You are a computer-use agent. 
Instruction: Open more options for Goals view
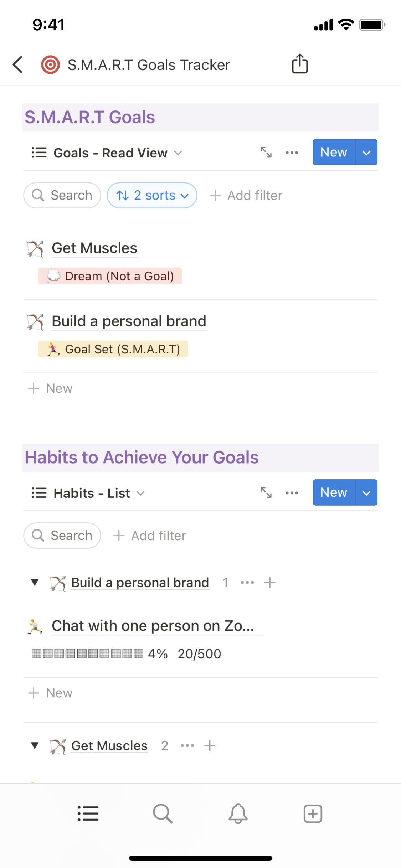(x=292, y=153)
